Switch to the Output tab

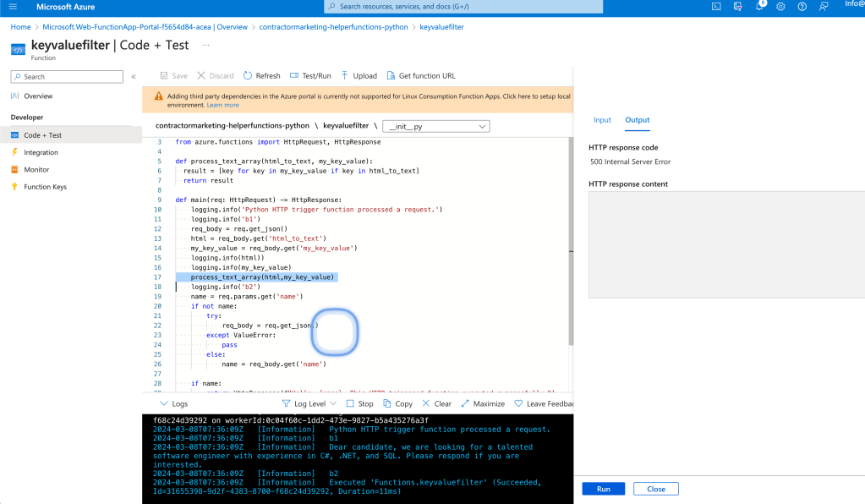pyautogui.click(x=638, y=120)
